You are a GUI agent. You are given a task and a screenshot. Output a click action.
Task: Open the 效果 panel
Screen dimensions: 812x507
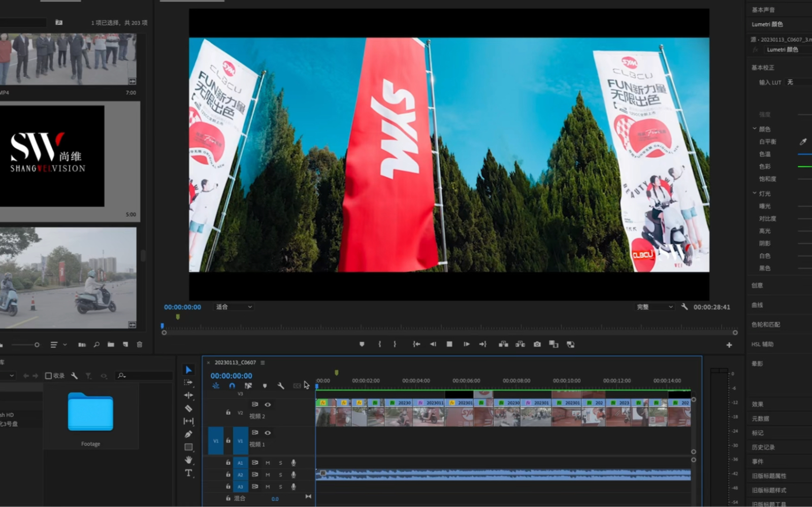757,404
